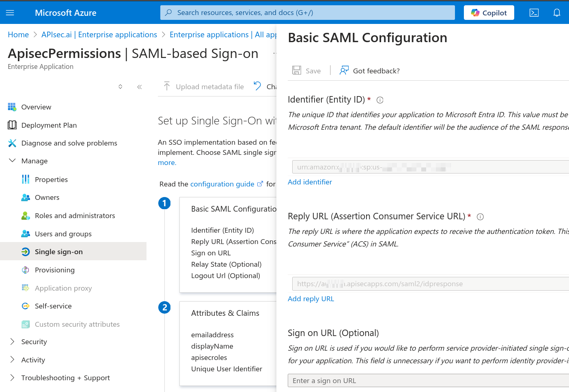Click the Copilot button
569x392 pixels.
[x=489, y=13]
